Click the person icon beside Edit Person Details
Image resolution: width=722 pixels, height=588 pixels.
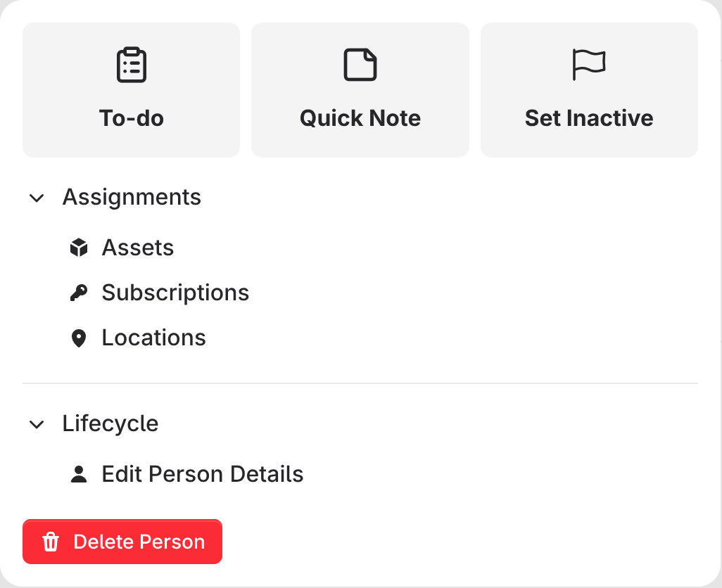[79, 474]
